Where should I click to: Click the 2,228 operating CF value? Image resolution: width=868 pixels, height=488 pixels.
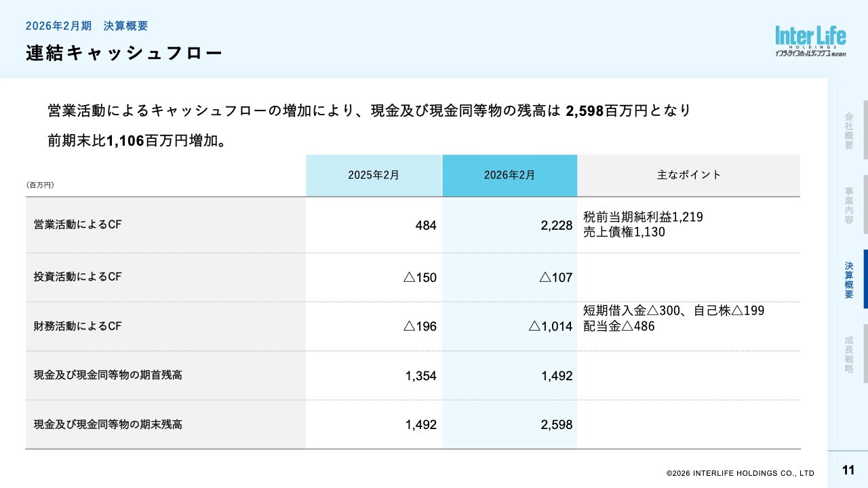(557, 226)
